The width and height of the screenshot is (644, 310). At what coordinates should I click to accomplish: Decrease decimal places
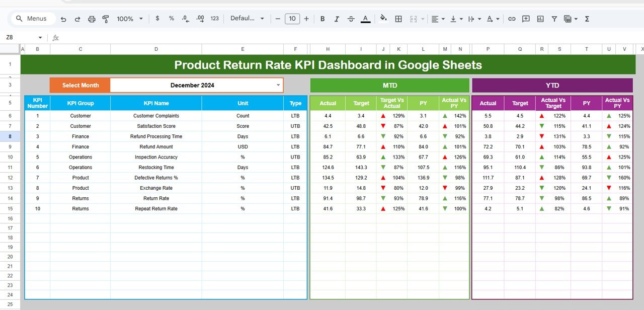tap(185, 19)
